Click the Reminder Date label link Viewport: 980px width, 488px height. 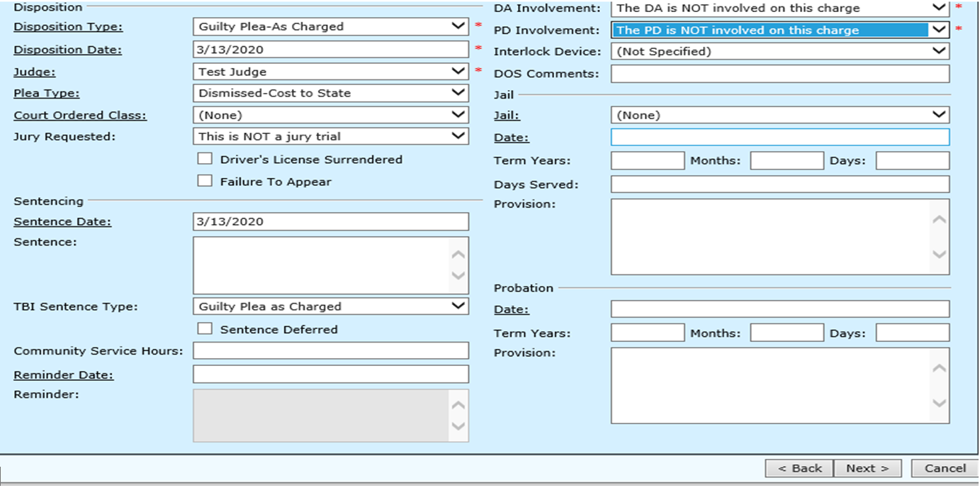[x=64, y=375]
